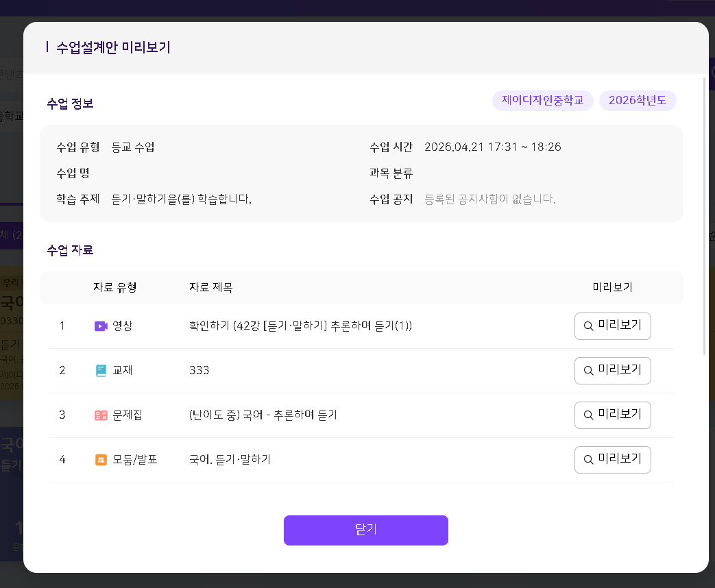Click the 등록된 공지사항이 없습니다 notice text
The width and height of the screenshot is (715, 588).
490,199
